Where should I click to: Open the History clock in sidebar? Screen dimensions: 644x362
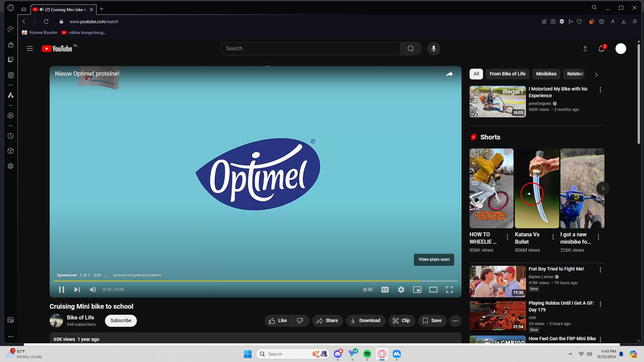click(x=11, y=136)
